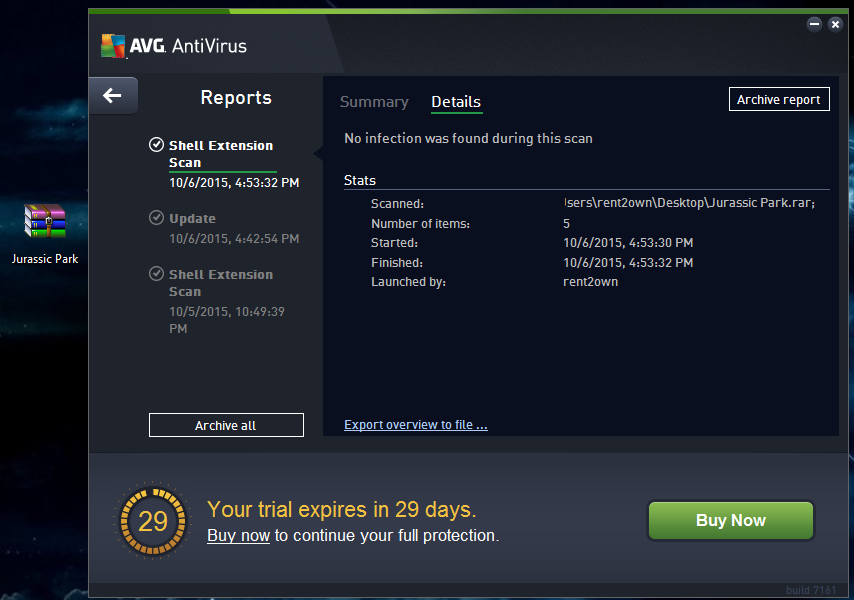Click the AVG AntiVirus logo

point(174,46)
